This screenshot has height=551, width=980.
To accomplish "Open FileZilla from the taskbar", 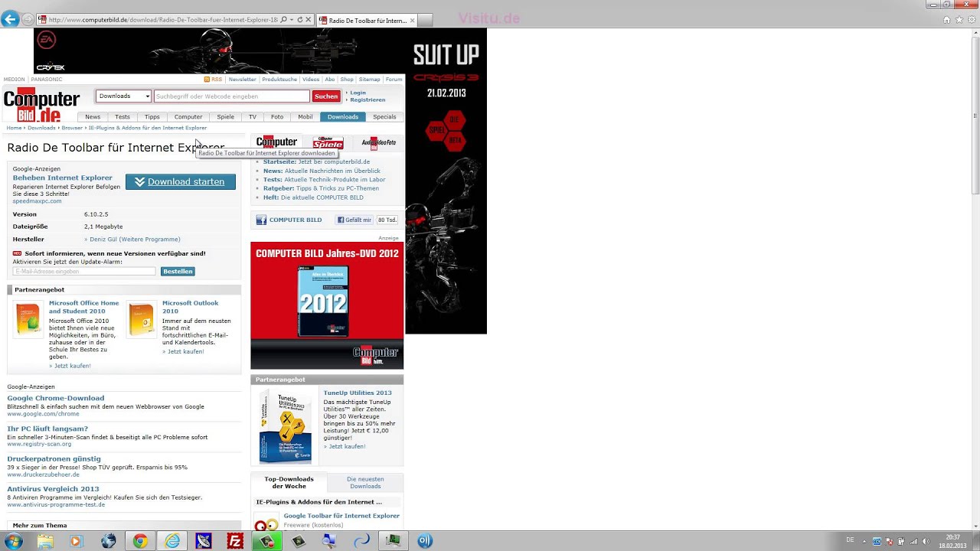I will [x=235, y=541].
